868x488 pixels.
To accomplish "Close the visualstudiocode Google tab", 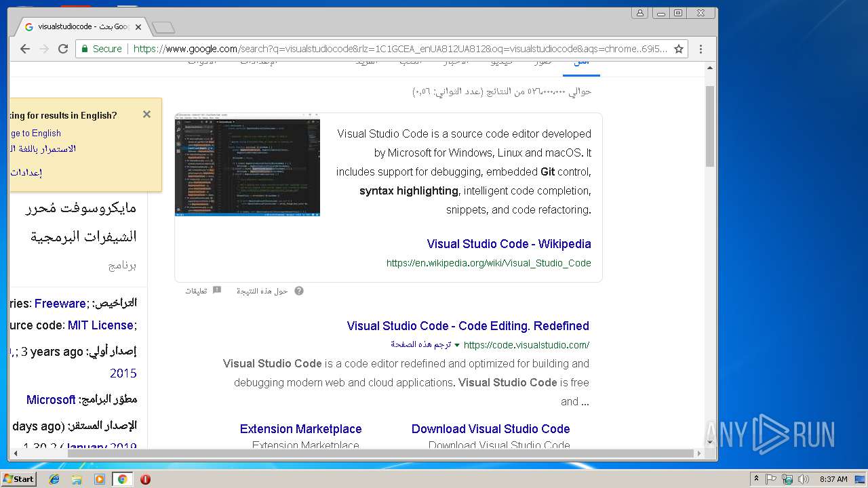I will coord(138,27).
